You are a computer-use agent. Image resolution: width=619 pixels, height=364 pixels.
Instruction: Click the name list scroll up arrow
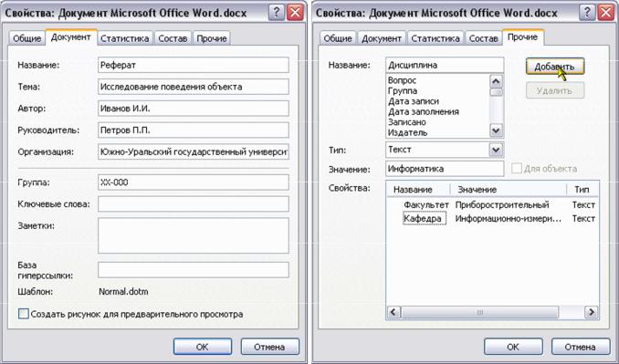pos(496,81)
